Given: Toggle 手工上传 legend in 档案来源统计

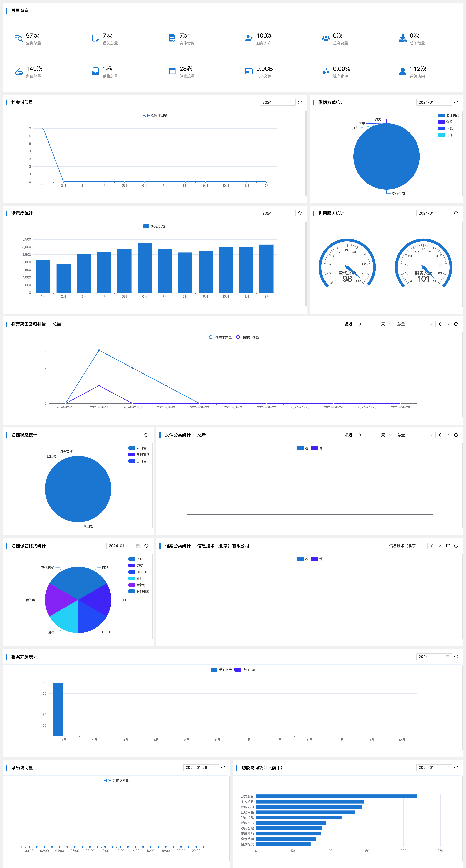Looking at the screenshot, I should click(x=221, y=670).
